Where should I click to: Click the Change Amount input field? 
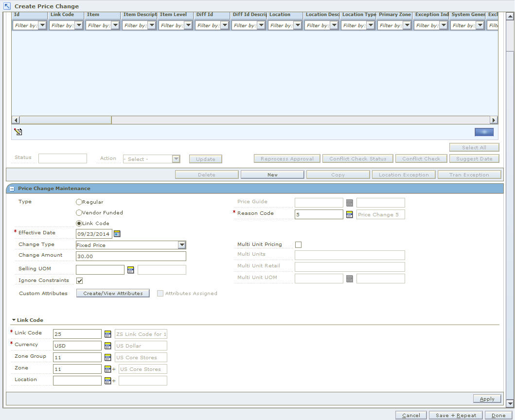tap(131, 256)
